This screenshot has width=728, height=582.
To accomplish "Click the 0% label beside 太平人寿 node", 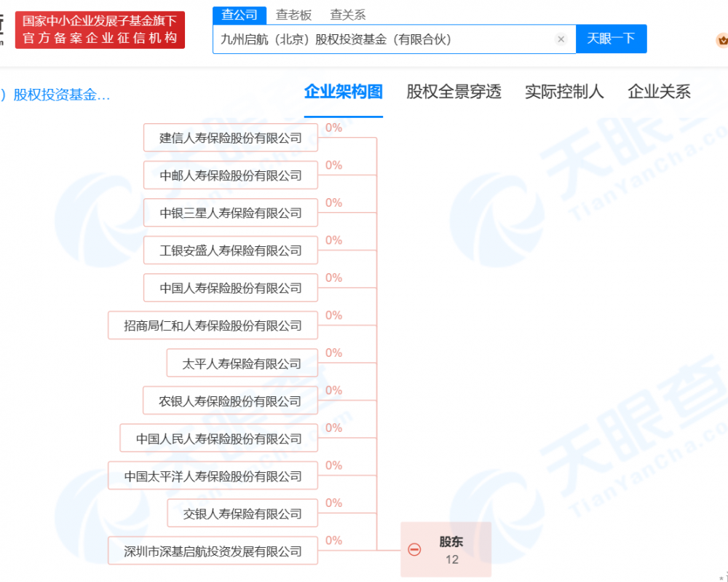I will coord(334,353).
